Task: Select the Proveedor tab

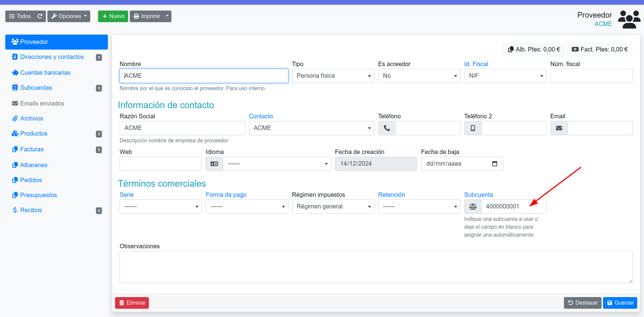Action: click(56, 42)
